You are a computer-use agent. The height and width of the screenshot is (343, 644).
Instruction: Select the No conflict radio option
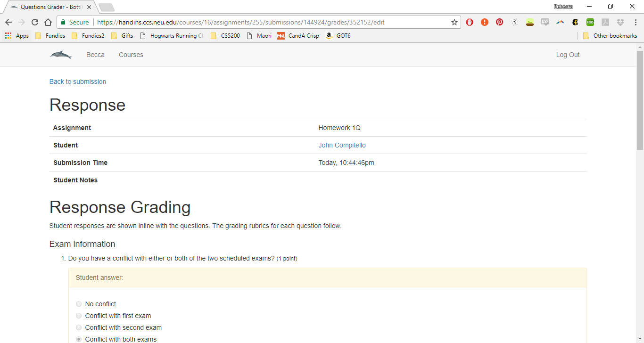click(79, 304)
